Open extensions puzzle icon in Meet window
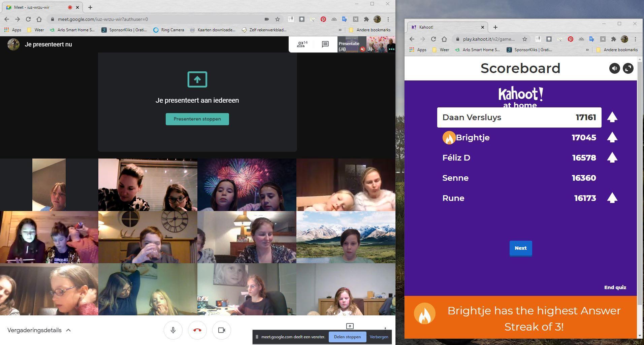Image resolution: width=644 pixels, height=345 pixels. tap(366, 19)
